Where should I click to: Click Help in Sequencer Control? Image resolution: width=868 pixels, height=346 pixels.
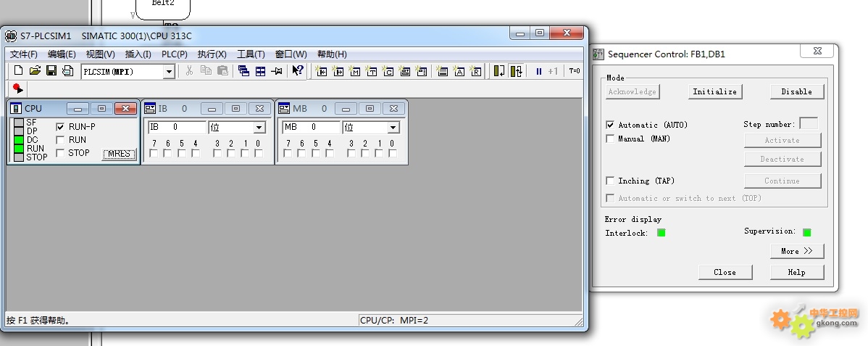(796, 272)
